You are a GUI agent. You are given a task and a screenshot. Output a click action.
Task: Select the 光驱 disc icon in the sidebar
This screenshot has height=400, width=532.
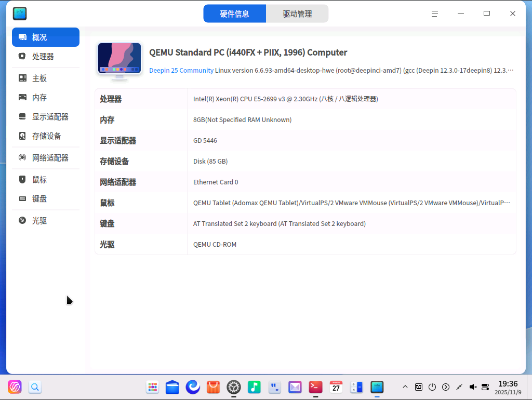[x=22, y=221]
